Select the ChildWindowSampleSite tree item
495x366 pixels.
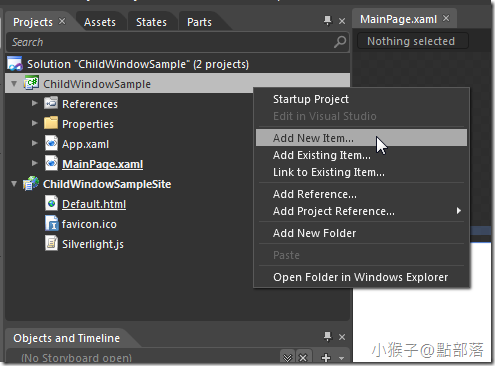[x=107, y=184]
